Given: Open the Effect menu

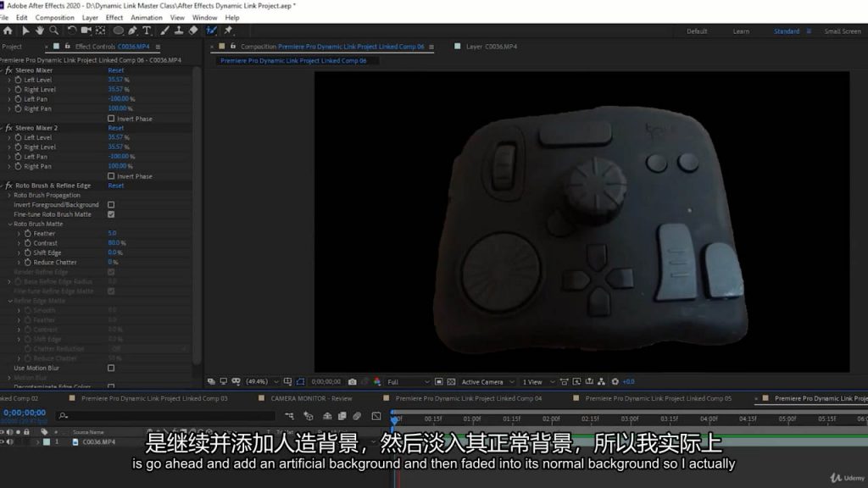Looking at the screenshot, I should click(114, 18).
